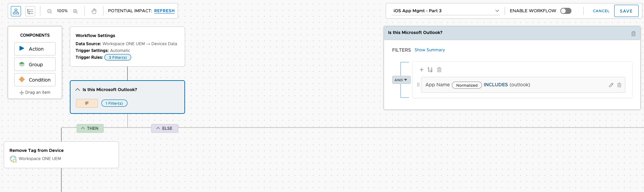
Task: Click the zoom out magnifier icon
Action: click(x=49, y=11)
